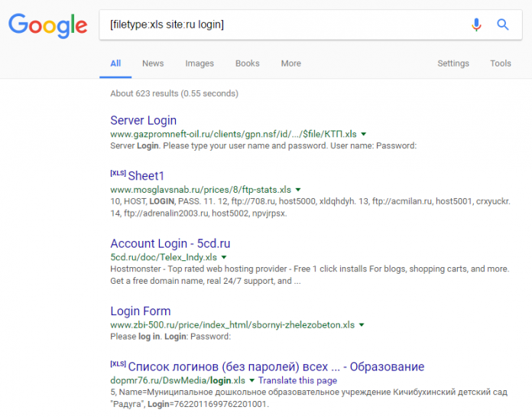Switch to the Images tab
The image size is (532, 417).
point(199,64)
